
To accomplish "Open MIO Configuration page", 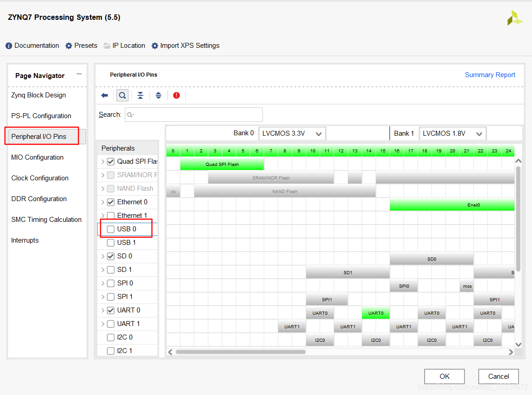I will click(37, 157).
